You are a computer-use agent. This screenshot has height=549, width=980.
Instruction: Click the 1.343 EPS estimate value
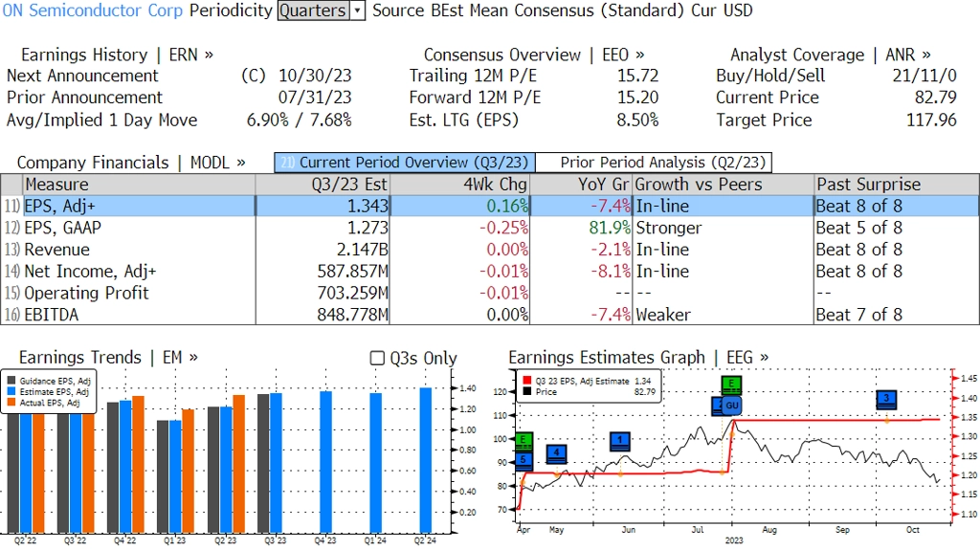pyautogui.click(x=368, y=206)
